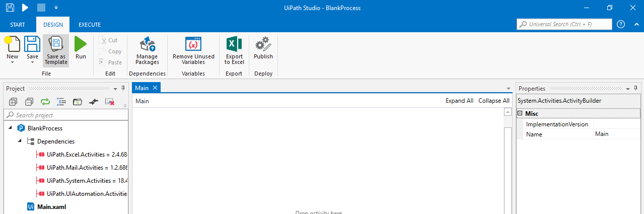The width and height of the screenshot is (644, 214).
Task: Open the quick access toolbar customize arrow
Action: tap(56, 8)
